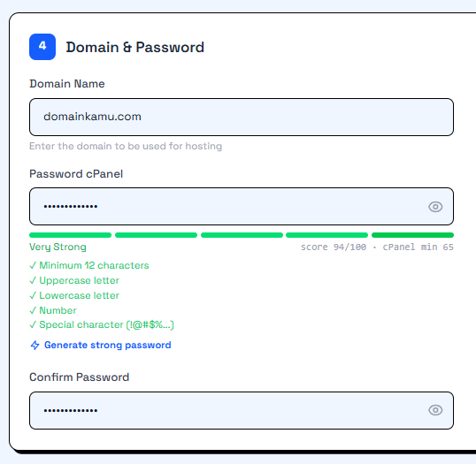Click the Very Strong strength label
Viewport: 476px width, 464px height.
[x=58, y=247]
